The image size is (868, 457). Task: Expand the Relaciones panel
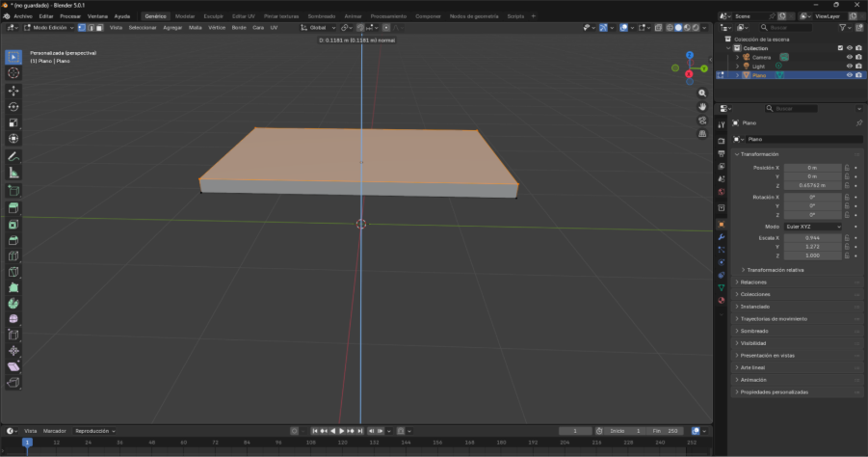753,282
